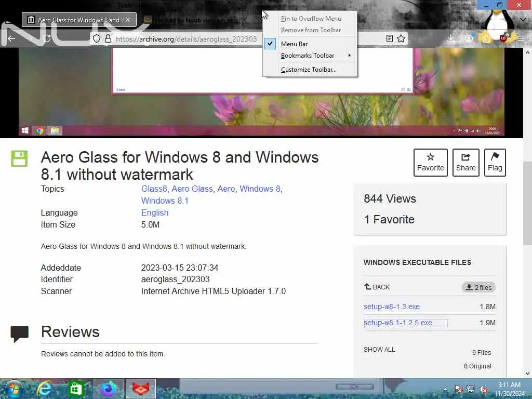Click the muted volume tray icon
The height and width of the screenshot is (399, 532).
[483, 390]
